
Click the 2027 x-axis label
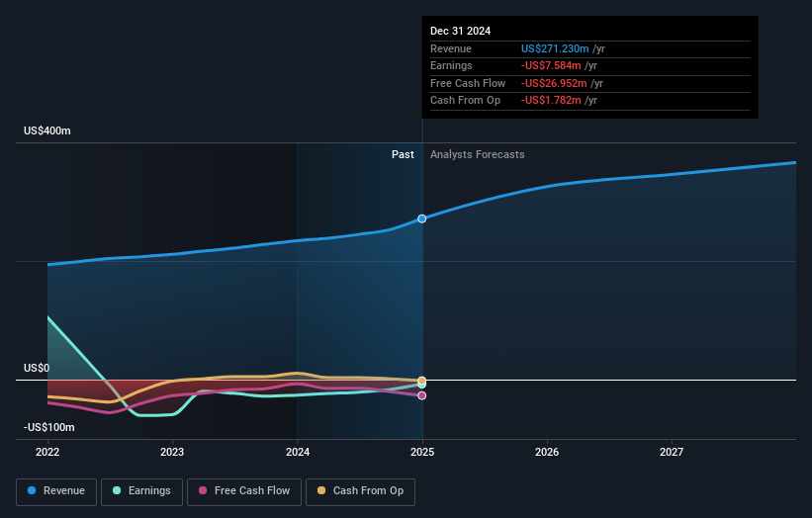672,452
